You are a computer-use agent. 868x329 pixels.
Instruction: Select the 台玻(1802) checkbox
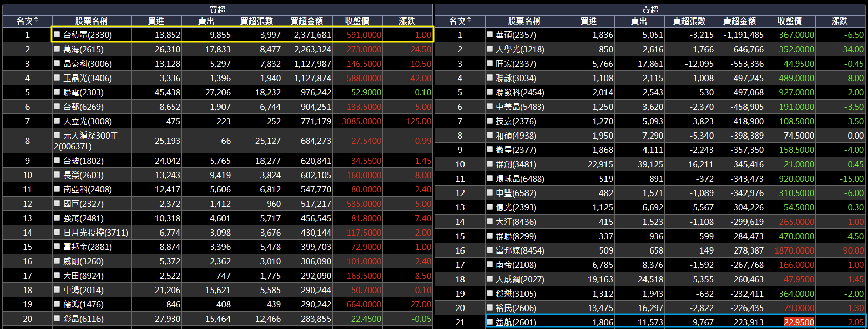click(57, 160)
